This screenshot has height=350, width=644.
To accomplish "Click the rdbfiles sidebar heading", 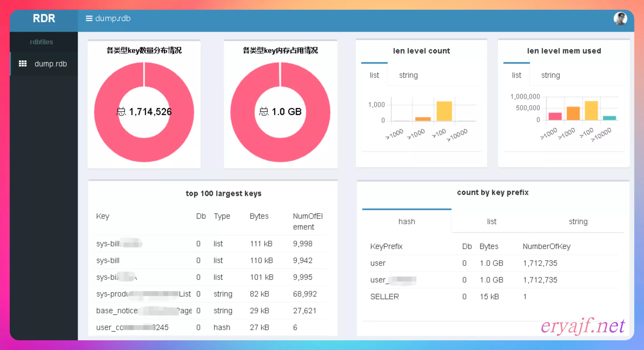I will [x=41, y=42].
